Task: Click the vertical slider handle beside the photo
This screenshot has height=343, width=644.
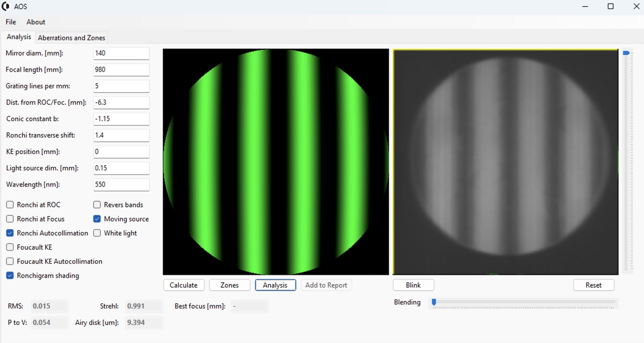Action: point(626,53)
